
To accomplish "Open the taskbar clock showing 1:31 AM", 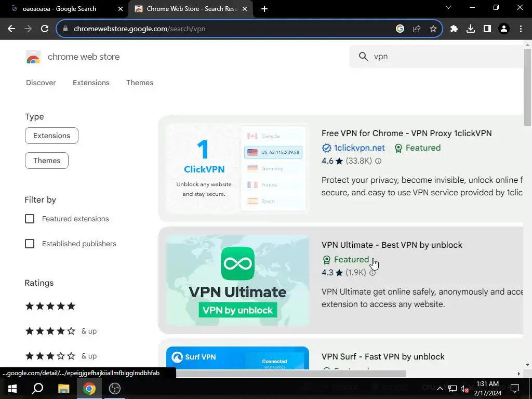I will 487,389.
